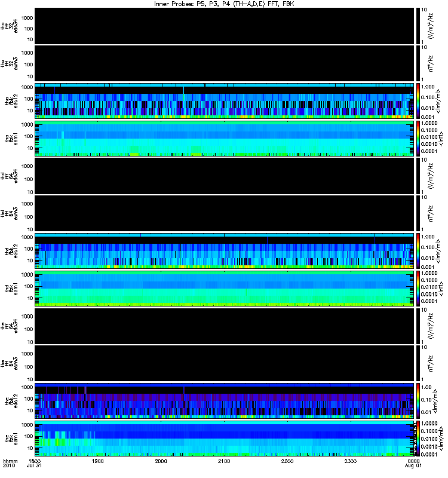The height and width of the screenshot is (478, 448).
Task: Click inside the tha fbk scm1 spectrogram
Action: pos(225,139)
